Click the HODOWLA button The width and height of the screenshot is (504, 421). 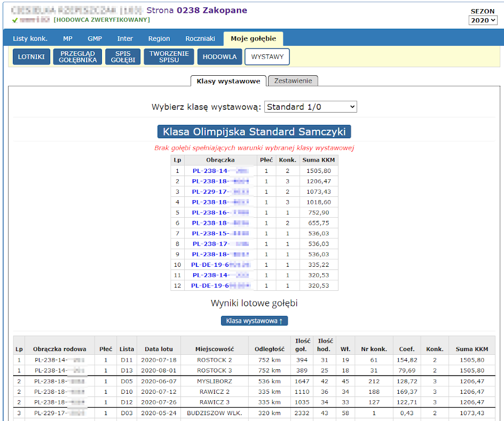click(219, 57)
